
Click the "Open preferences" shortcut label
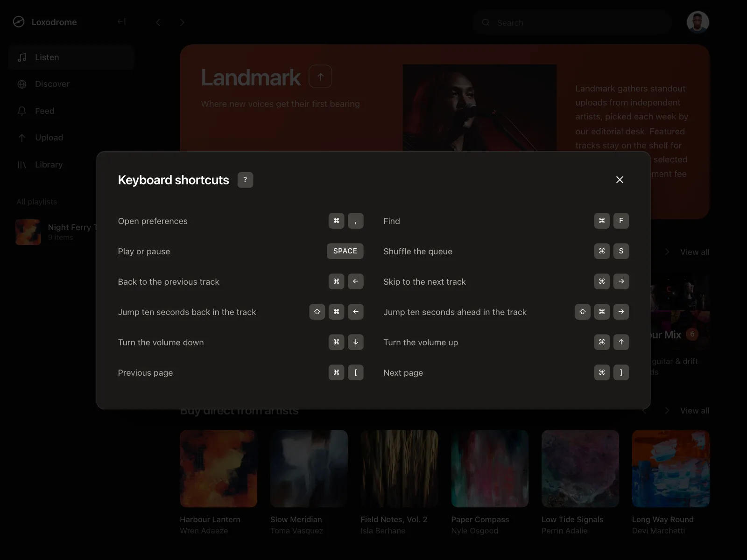pos(153,221)
